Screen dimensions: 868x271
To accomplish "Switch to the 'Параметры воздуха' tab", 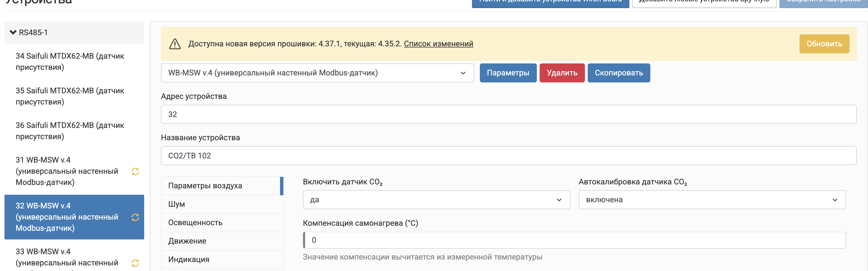I will pos(222,186).
